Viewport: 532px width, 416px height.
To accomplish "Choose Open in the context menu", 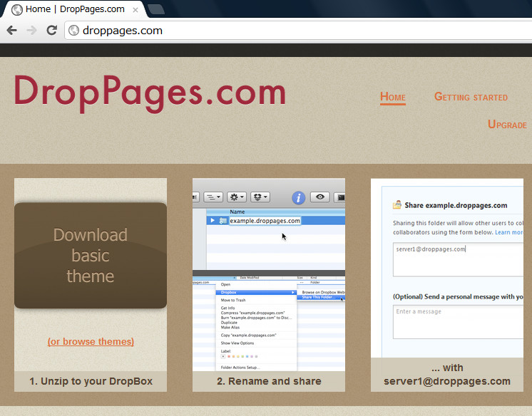I will (225, 284).
